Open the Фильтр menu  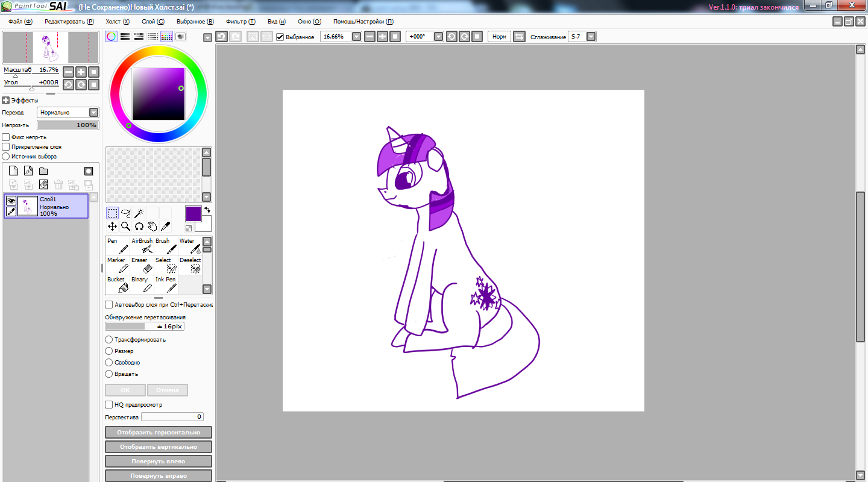pyautogui.click(x=240, y=22)
